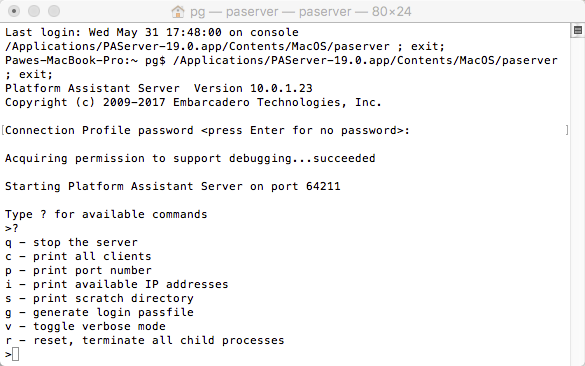Click the Version 10.0.1.23 text

[x=253, y=88]
